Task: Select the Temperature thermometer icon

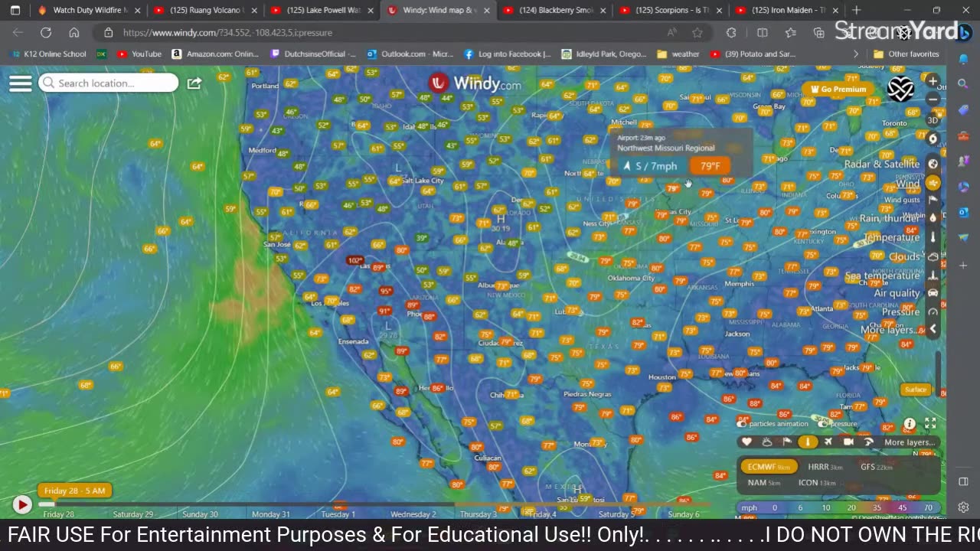Action: tap(933, 237)
